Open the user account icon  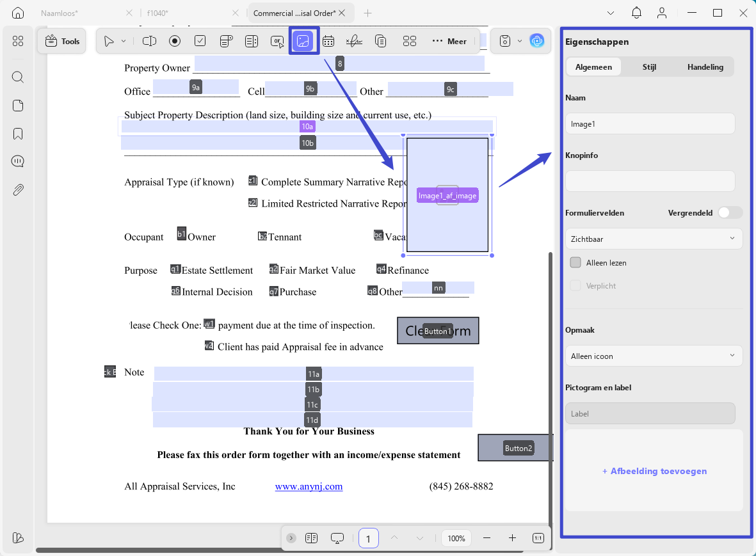662,13
